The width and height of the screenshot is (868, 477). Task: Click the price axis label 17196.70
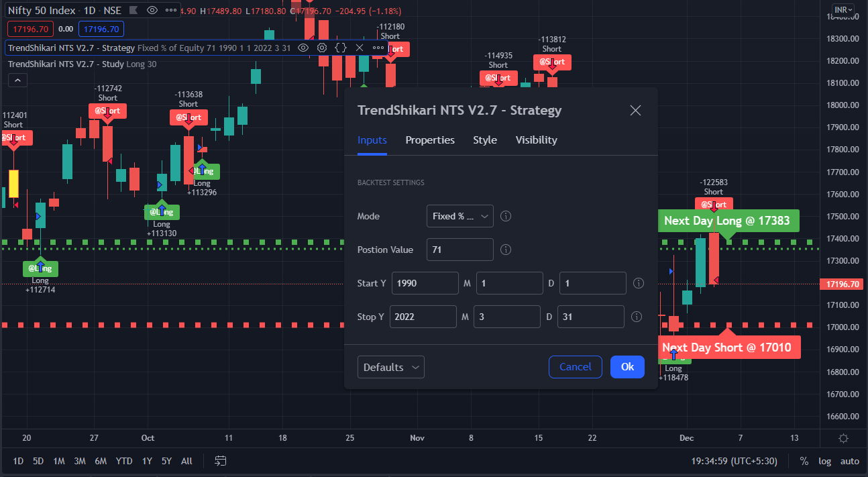click(841, 284)
